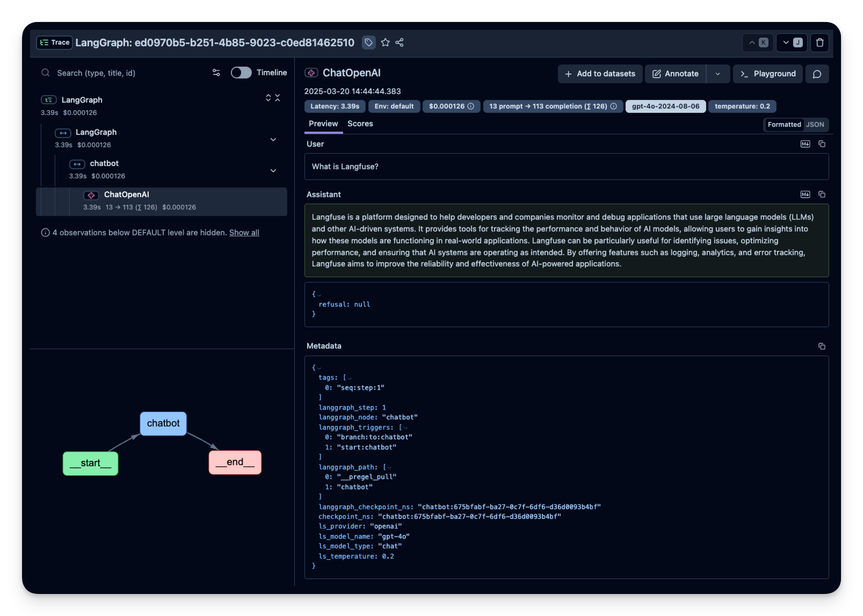Click Show all to reveal hidden observations
Viewport: 863px width, 616px height.
click(244, 233)
